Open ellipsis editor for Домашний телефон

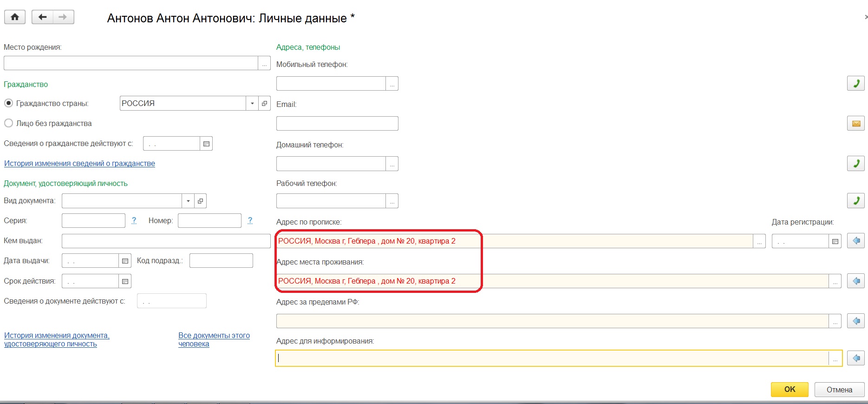(x=392, y=164)
